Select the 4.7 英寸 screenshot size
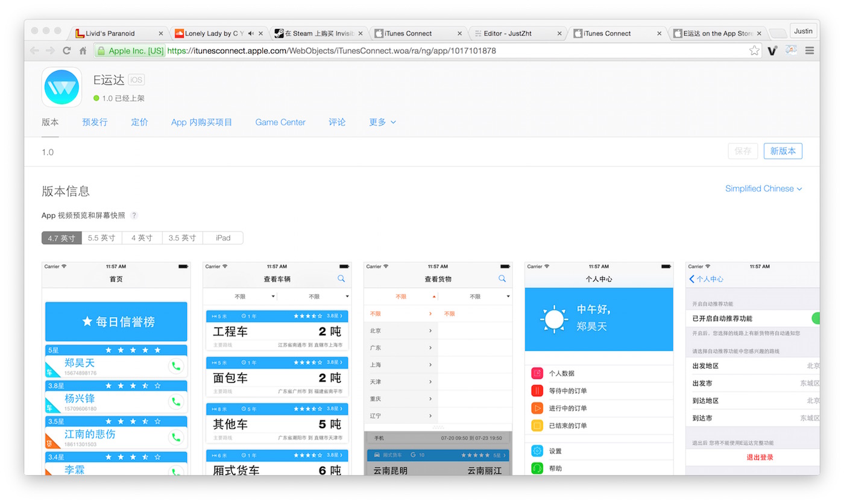 pyautogui.click(x=61, y=238)
